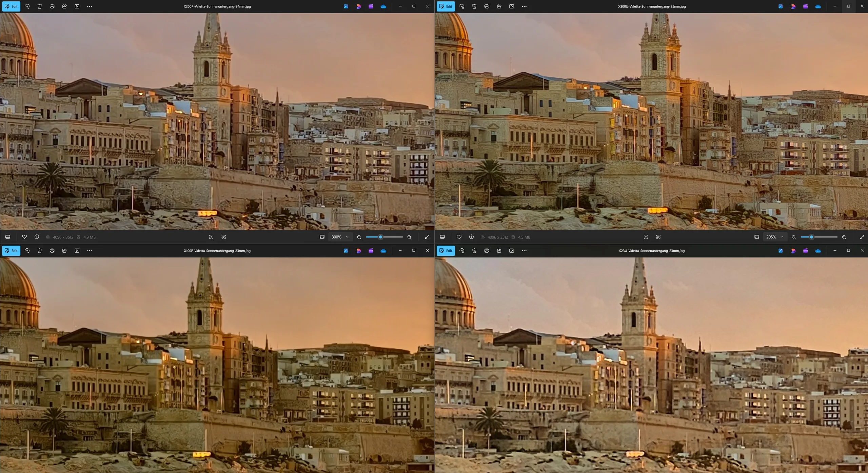Favorite the X300P photo with heart
Image resolution: width=868 pixels, height=473 pixels.
click(x=24, y=237)
